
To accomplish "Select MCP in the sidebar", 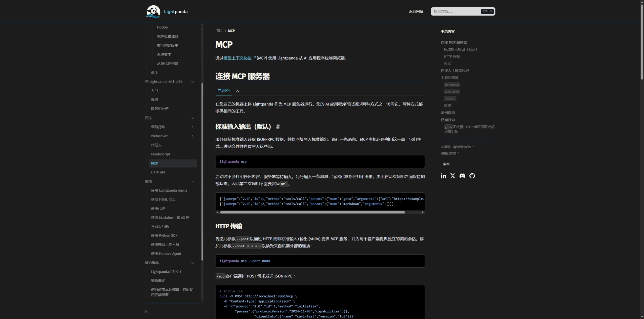I will coord(173,163).
